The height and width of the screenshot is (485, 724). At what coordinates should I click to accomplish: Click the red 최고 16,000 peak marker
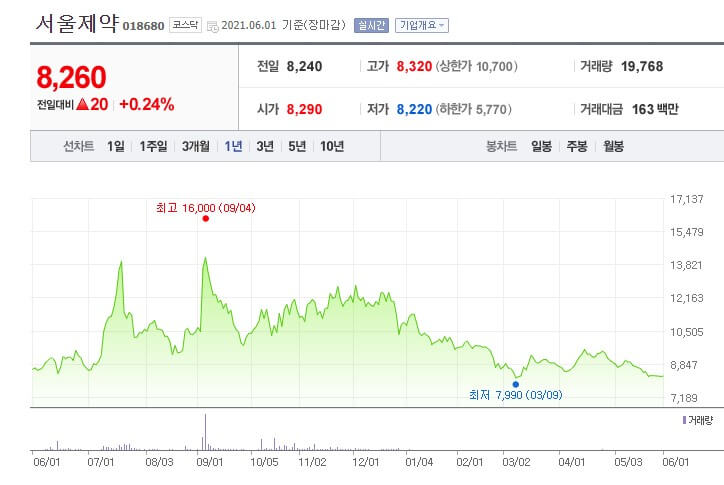[205, 218]
